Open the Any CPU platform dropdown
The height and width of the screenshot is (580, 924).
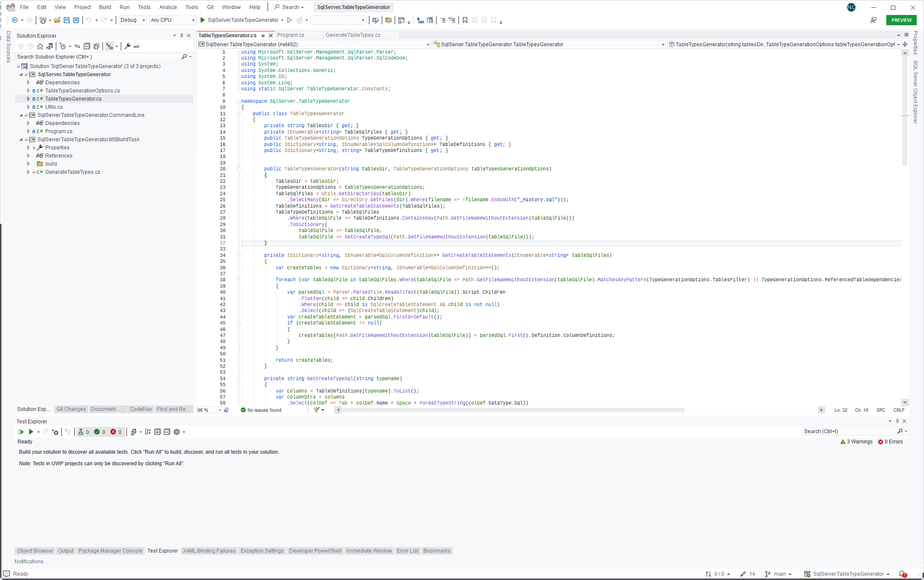coord(172,20)
